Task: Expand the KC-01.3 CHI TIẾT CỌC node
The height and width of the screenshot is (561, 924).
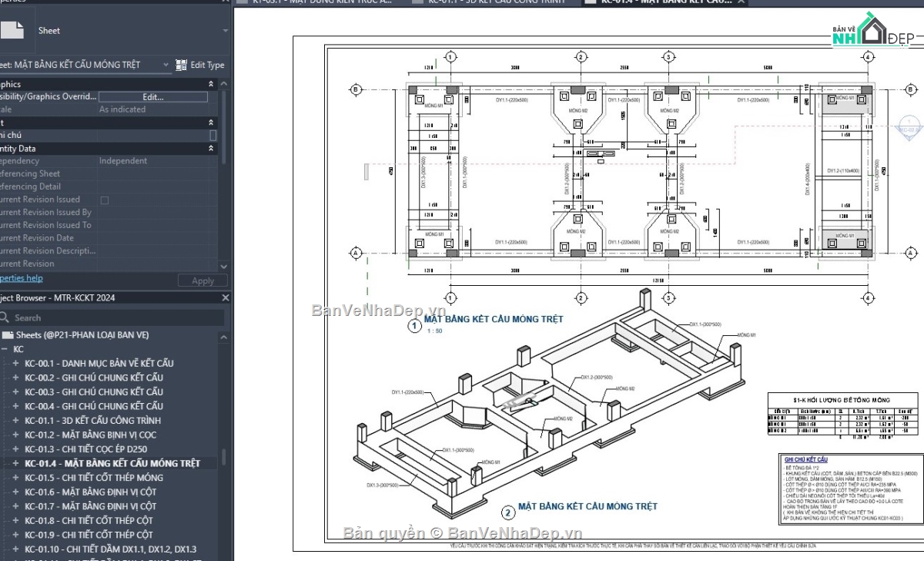Action: pyautogui.click(x=15, y=449)
